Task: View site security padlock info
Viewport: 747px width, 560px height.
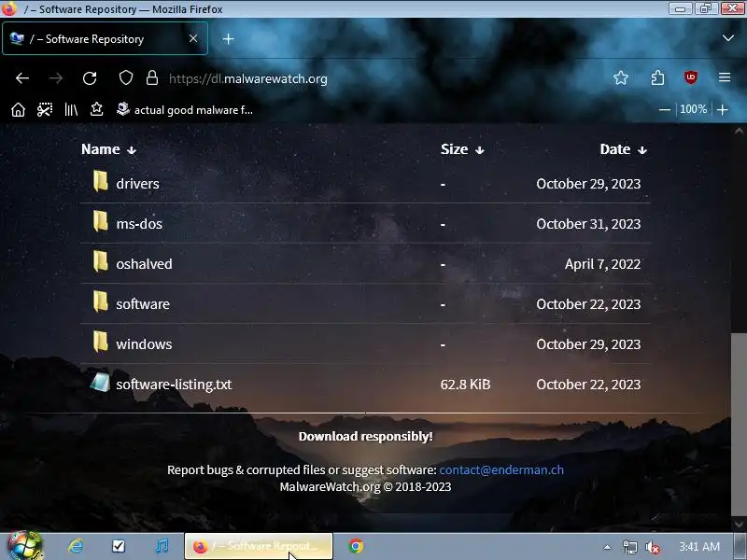Action: coord(152,78)
